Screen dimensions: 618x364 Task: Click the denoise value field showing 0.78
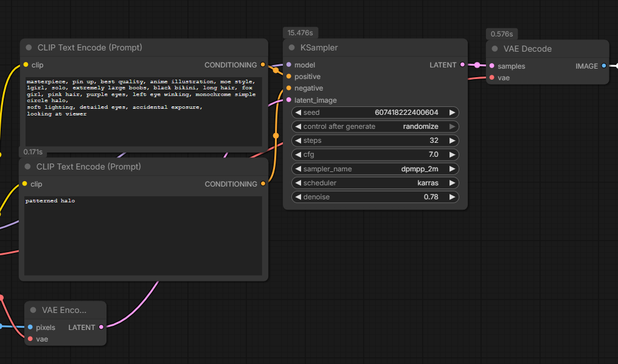pyautogui.click(x=375, y=197)
